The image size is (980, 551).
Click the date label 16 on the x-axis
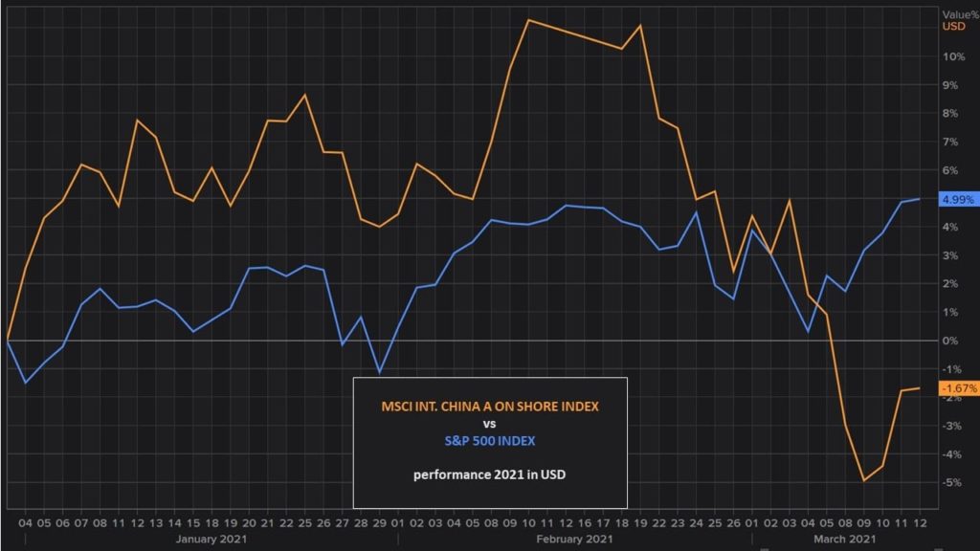click(585, 523)
